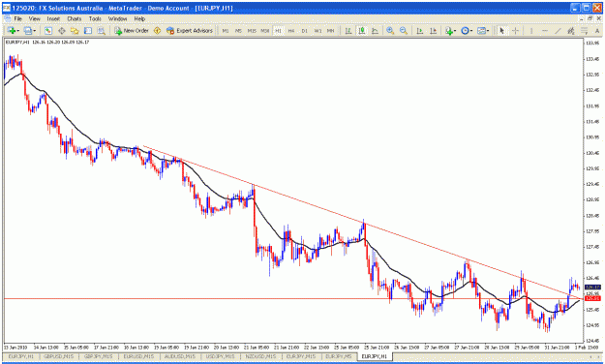Open the Tools menu
This screenshot has width=605, height=364.
point(95,18)
